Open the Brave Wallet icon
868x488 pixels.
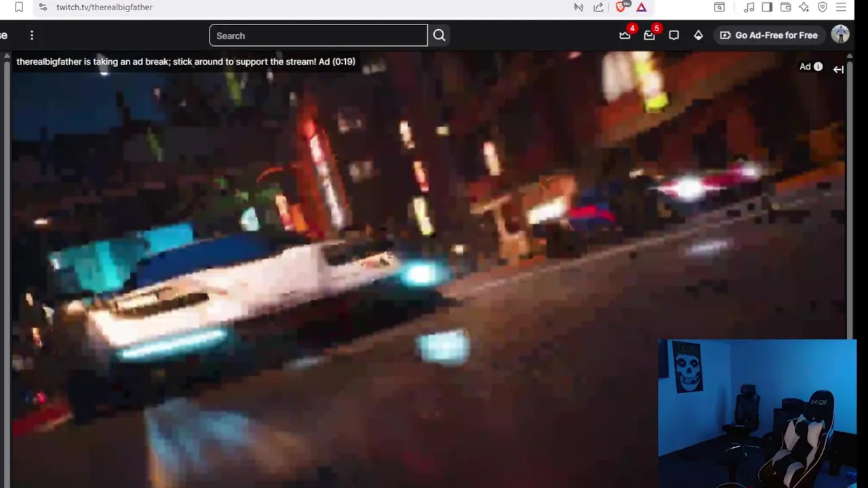pos(785,7)
